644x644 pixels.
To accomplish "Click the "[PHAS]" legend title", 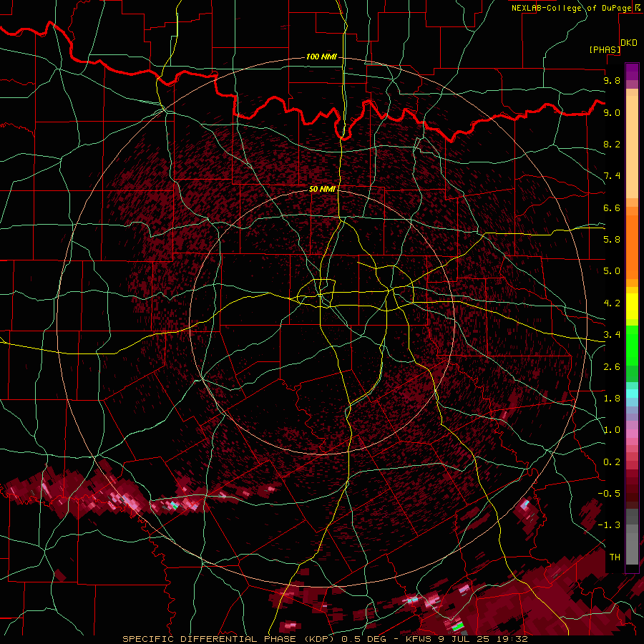I will (x=605, y=49).
